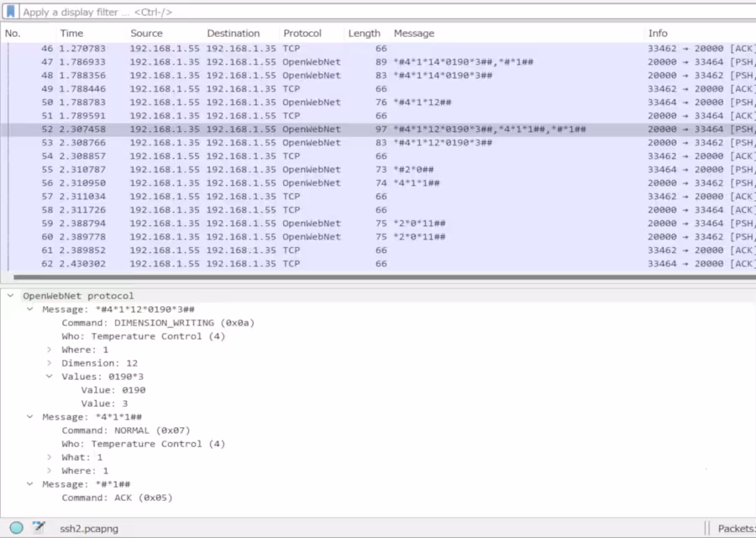Click the horizontal scrollbar below packet list
The width and height of the screenshot is (756, 538).
[x=378, y=277]
